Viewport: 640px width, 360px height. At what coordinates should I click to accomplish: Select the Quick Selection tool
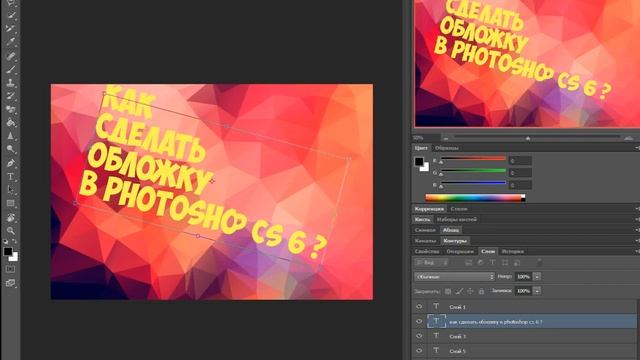click(x=11, y=15)
